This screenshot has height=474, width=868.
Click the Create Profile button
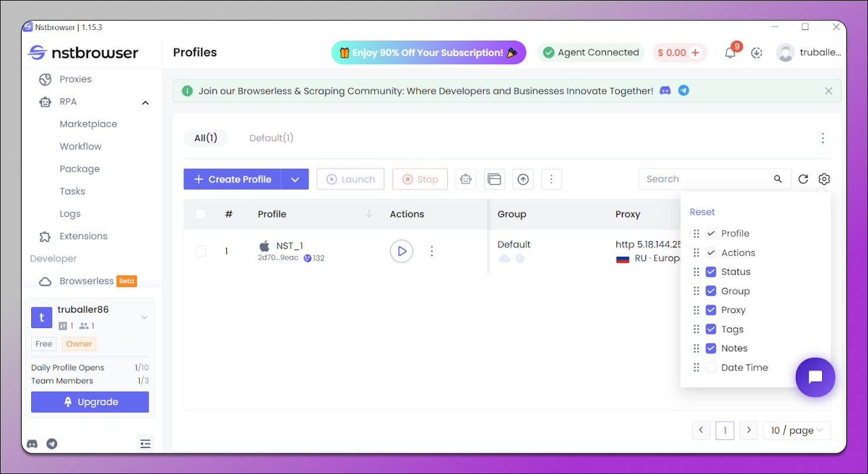click(x=233, y=179)
